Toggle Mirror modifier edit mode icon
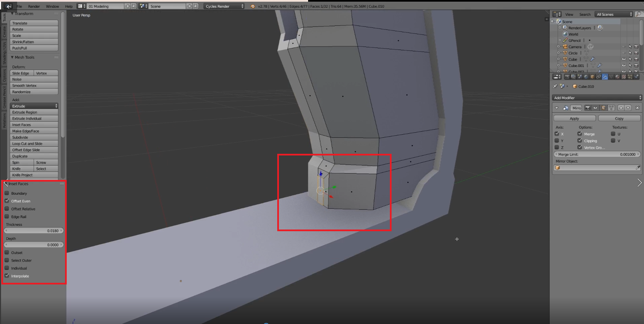The image size is (644, 324). [x=603, y=108]
